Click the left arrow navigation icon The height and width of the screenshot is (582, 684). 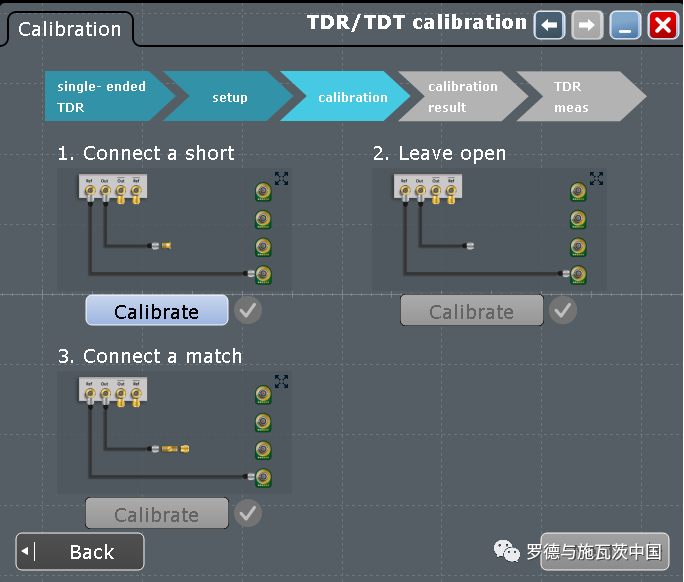(549, 25)
